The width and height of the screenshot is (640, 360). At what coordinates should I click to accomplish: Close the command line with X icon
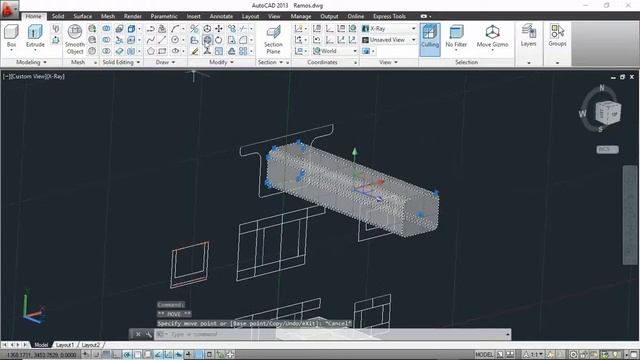[x=138, y=334]
